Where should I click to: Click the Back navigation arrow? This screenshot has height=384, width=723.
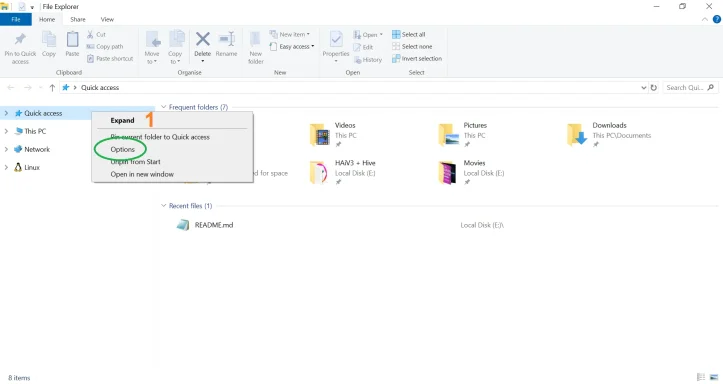(x=11, y=88)
